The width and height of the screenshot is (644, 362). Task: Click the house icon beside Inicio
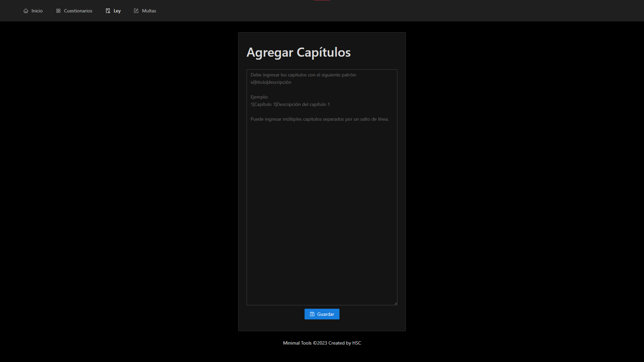point(26,11)
